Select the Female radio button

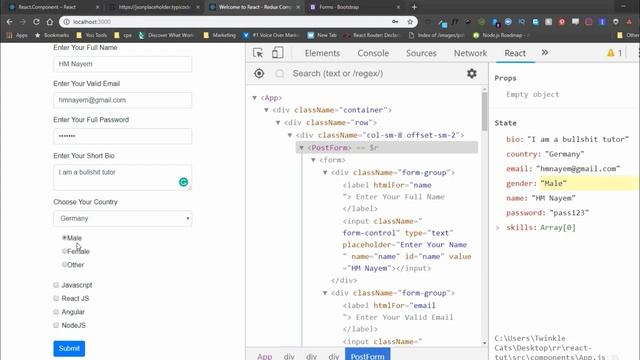click(64, 251)
